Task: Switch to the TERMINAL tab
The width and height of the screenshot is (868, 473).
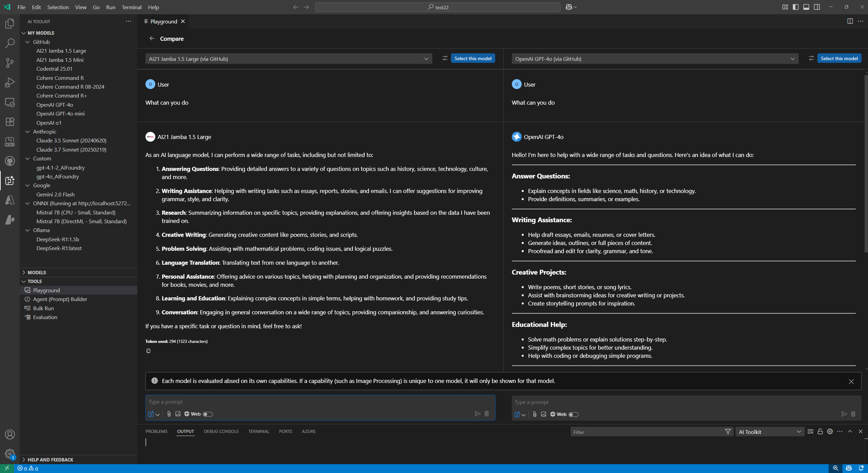Action: [x=258, y=431]
